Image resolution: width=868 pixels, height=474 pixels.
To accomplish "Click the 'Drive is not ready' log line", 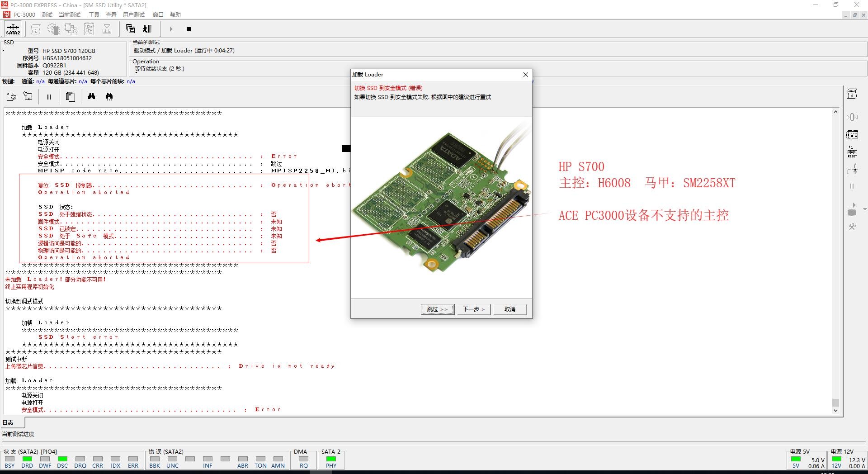I will click(170, 366).
